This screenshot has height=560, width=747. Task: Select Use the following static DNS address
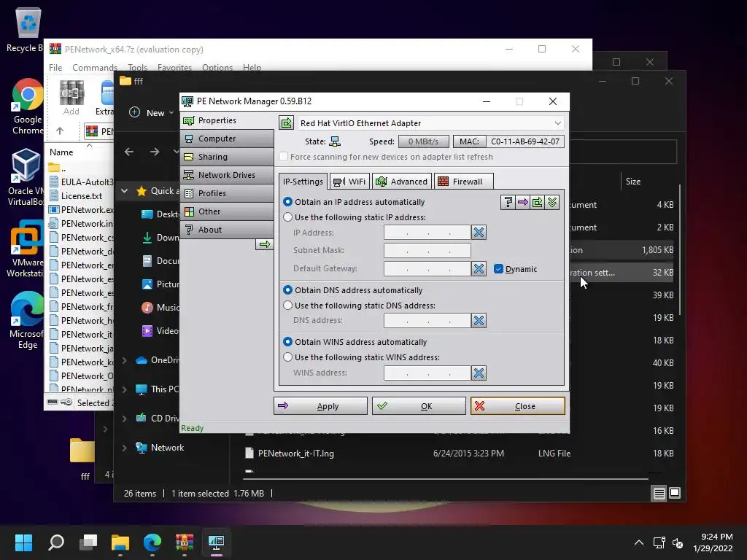point(287,306)
